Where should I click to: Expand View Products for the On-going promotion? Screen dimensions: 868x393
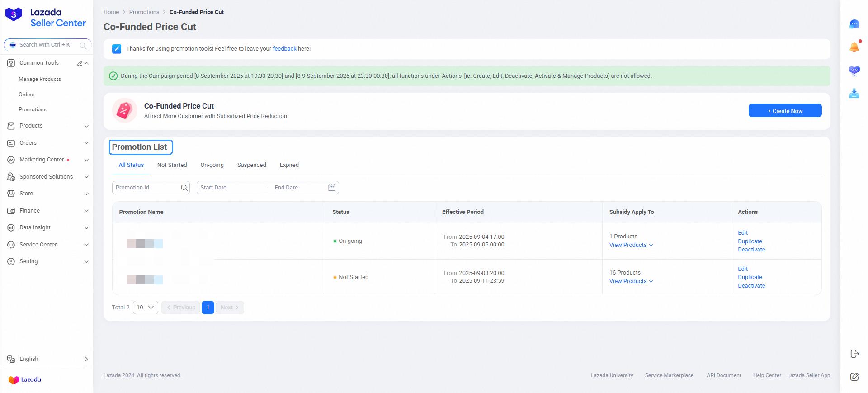coord(631,245)
